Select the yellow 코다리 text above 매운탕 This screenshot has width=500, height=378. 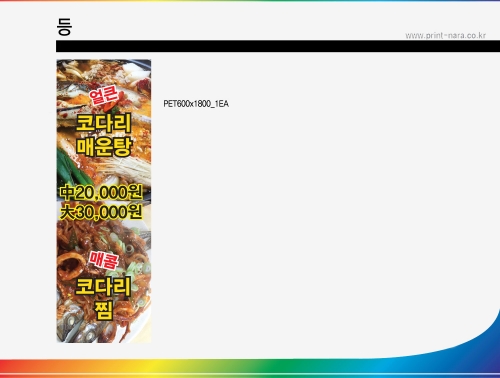[104, 123]
